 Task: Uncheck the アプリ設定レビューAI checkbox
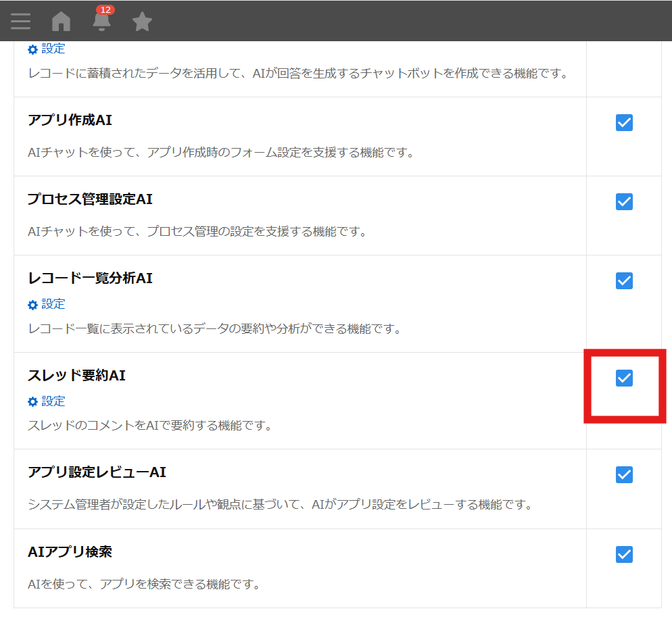(624, 475)
